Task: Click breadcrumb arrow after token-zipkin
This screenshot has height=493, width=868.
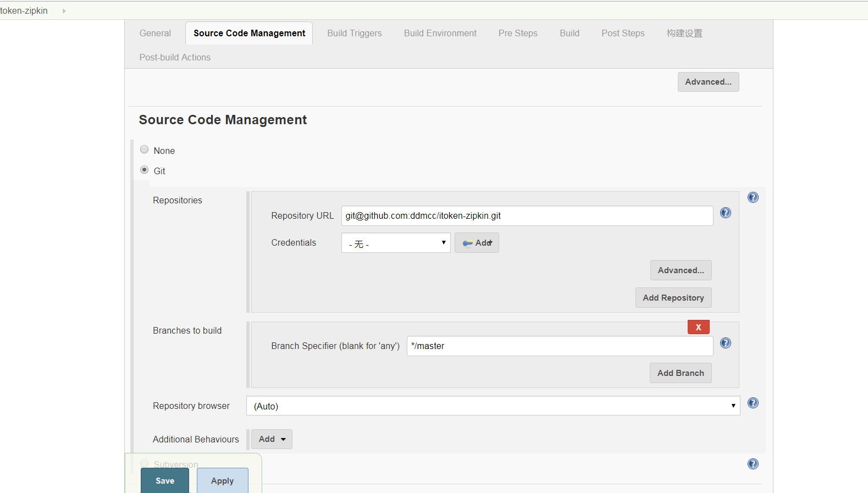Action: coord(64,10)
